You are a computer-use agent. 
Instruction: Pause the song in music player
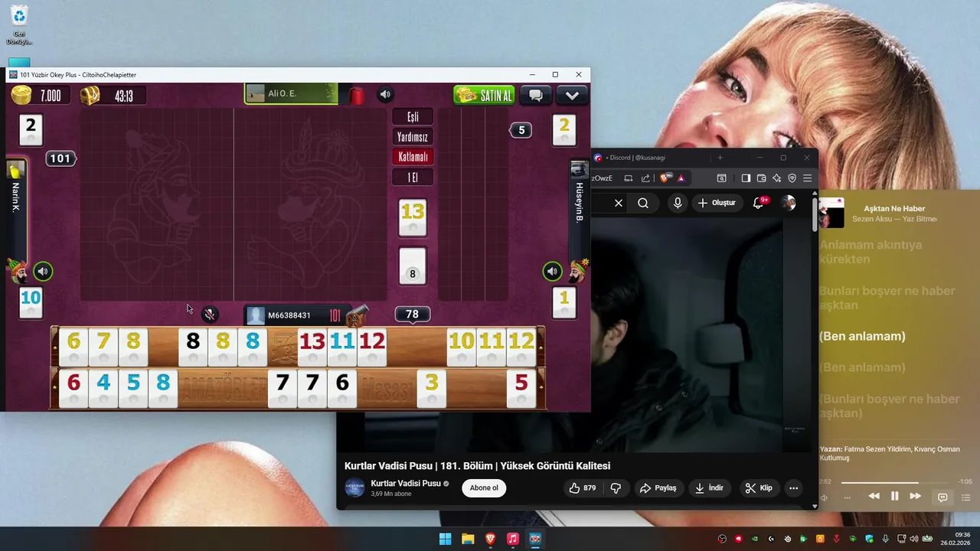pos(894,497)
